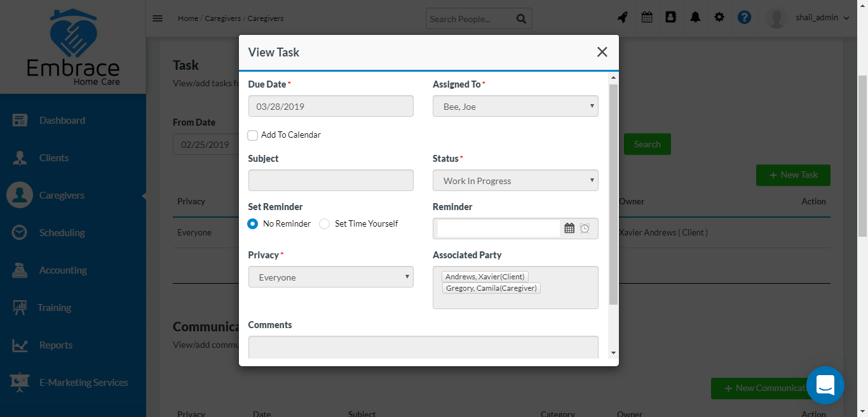Open the calendar icon in header
868x417 pixels.
point(647,18)
